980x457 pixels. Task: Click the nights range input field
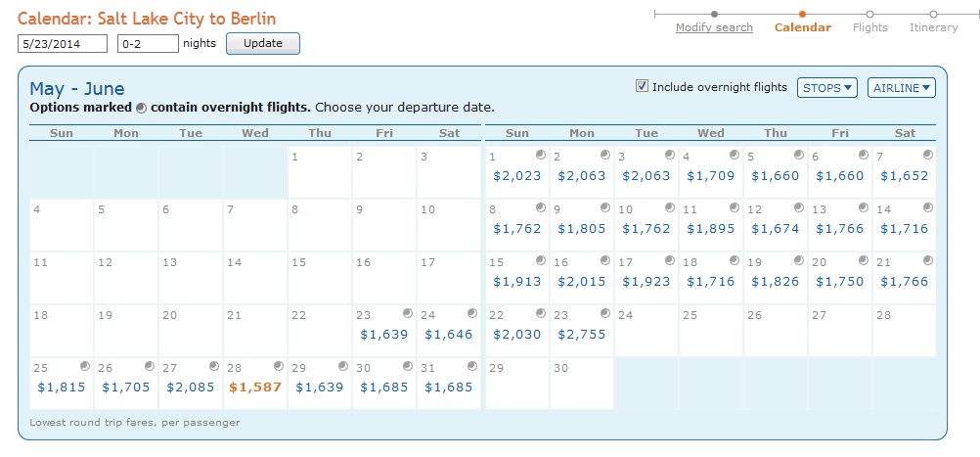(x=148, y=44)
